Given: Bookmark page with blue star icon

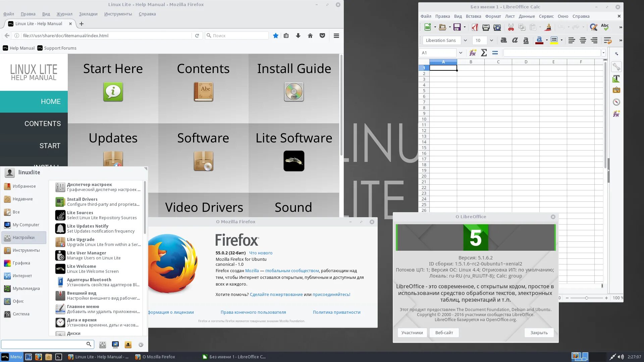Looking at the screenshot, I should [x=275, y=36].
